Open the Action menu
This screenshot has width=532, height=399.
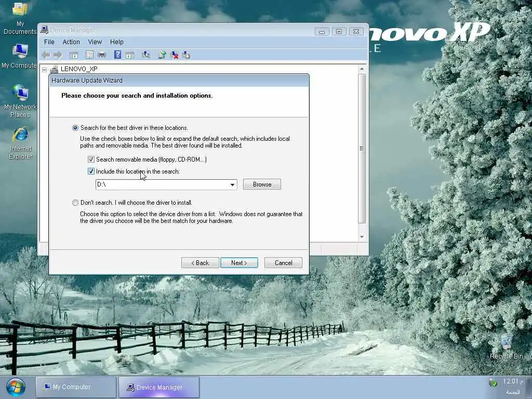[x=71, y=42]
